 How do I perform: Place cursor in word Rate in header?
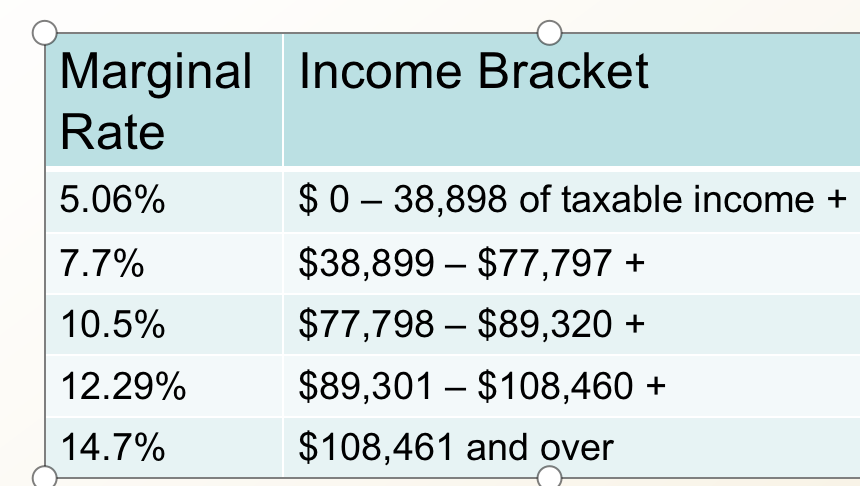pos(112,132)
